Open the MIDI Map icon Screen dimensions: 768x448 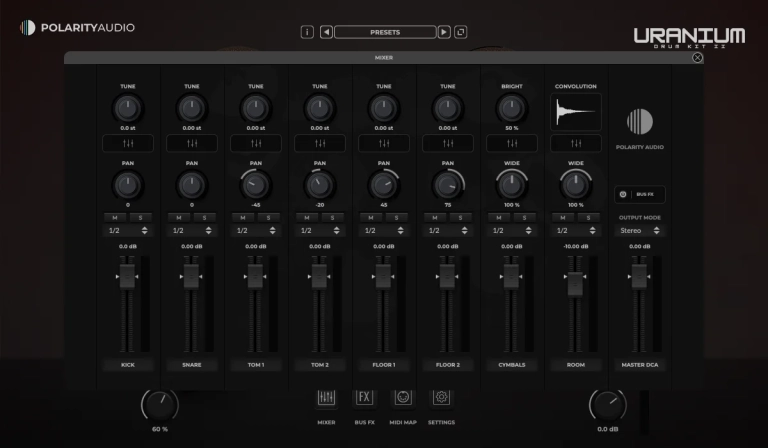[x=403, y=398]
